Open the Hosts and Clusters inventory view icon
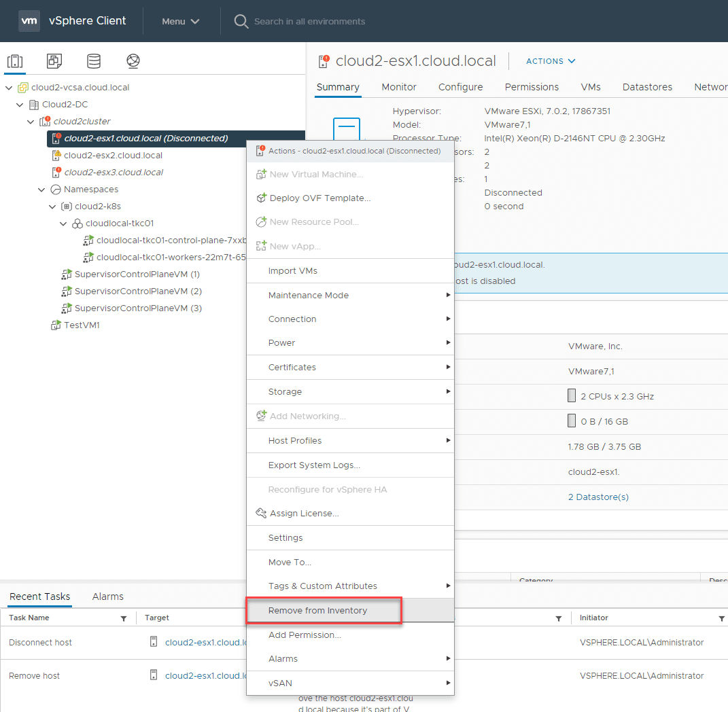728x712 pixels. pos(15,61)
